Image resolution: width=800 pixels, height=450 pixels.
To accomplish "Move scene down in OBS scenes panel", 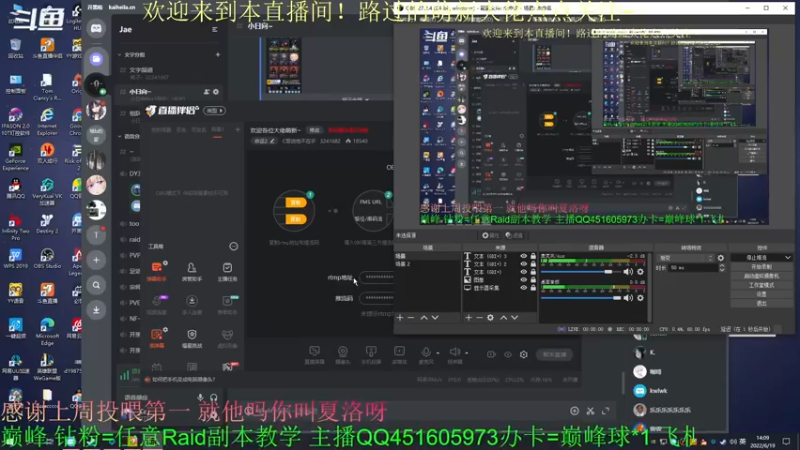I will 435,317.
